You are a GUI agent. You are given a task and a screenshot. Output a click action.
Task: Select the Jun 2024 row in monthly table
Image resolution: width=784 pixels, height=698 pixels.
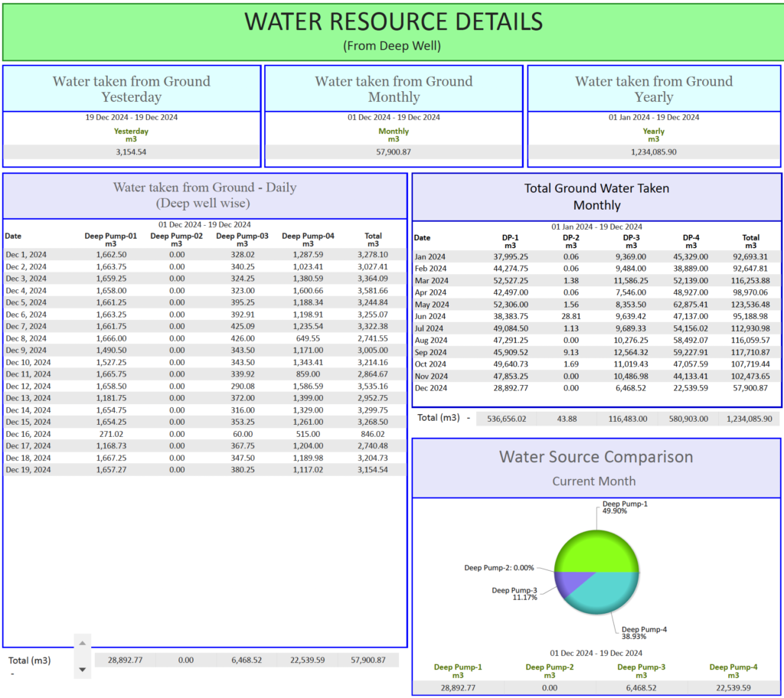(x=596, y=316)
